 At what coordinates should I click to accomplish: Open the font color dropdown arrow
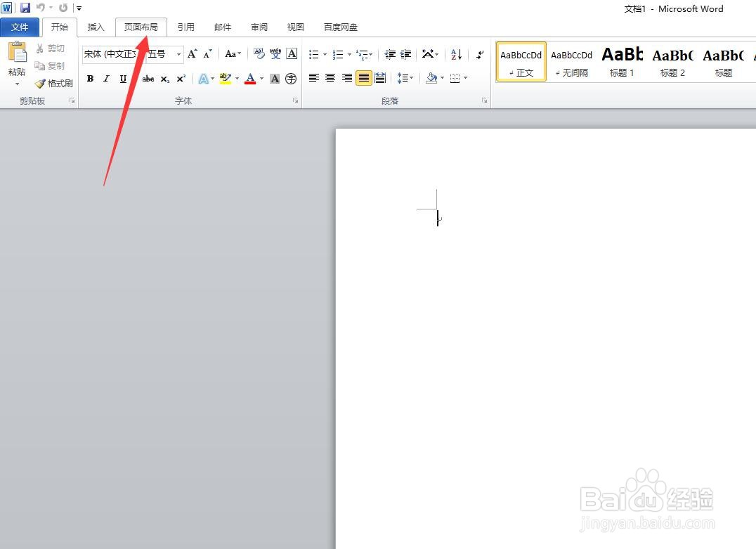click(x=262, y=79)
